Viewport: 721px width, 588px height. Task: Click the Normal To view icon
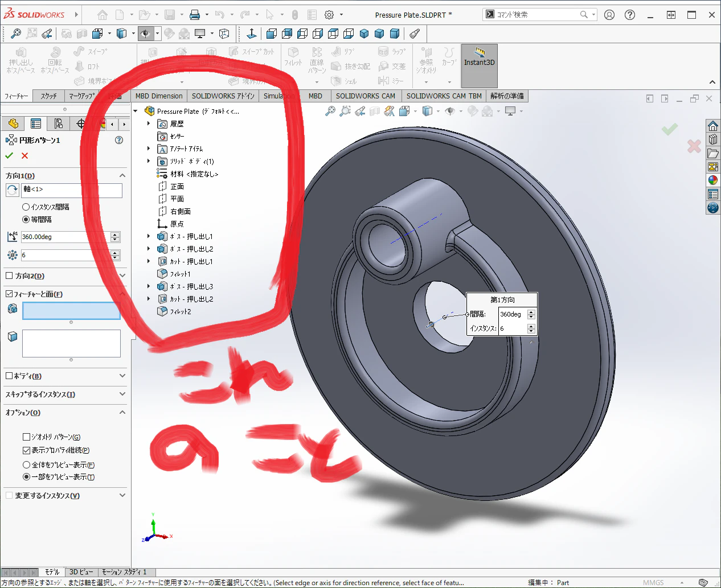tap(252, 34)
